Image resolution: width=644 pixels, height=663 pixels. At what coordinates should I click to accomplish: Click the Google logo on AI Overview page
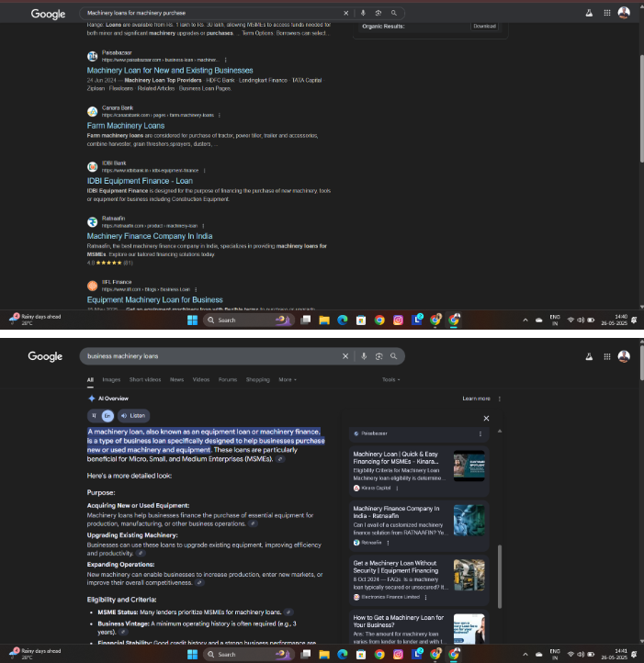(x=45, y=356)
